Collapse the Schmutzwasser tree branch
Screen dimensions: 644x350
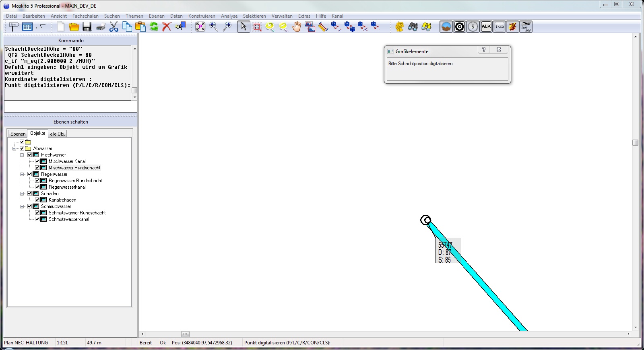pos(22,206)
